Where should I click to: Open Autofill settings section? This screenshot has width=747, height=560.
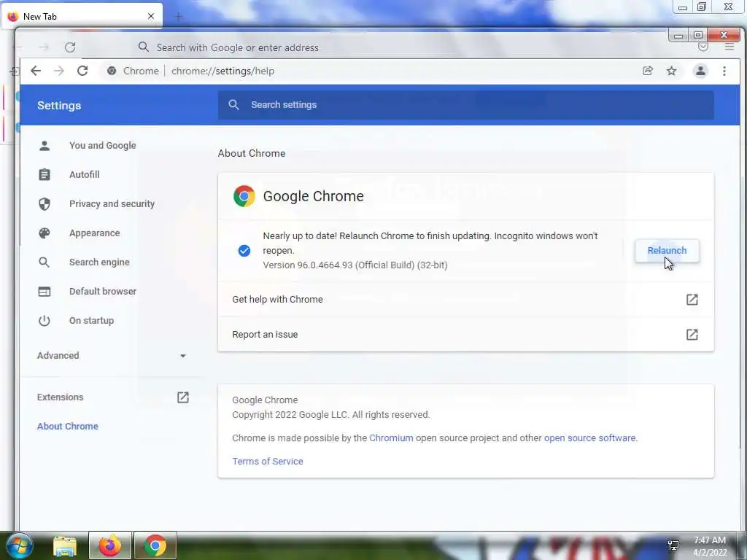(85, 174)
